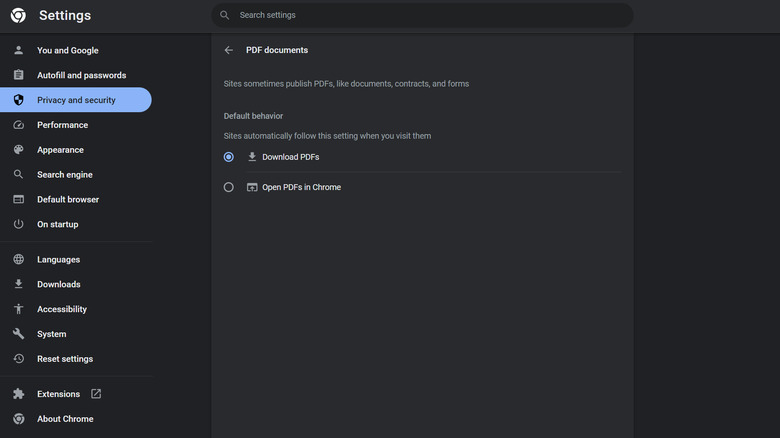Open the Downloads settings page
Viewport: 780px width, 438px height.
[58, 285]
